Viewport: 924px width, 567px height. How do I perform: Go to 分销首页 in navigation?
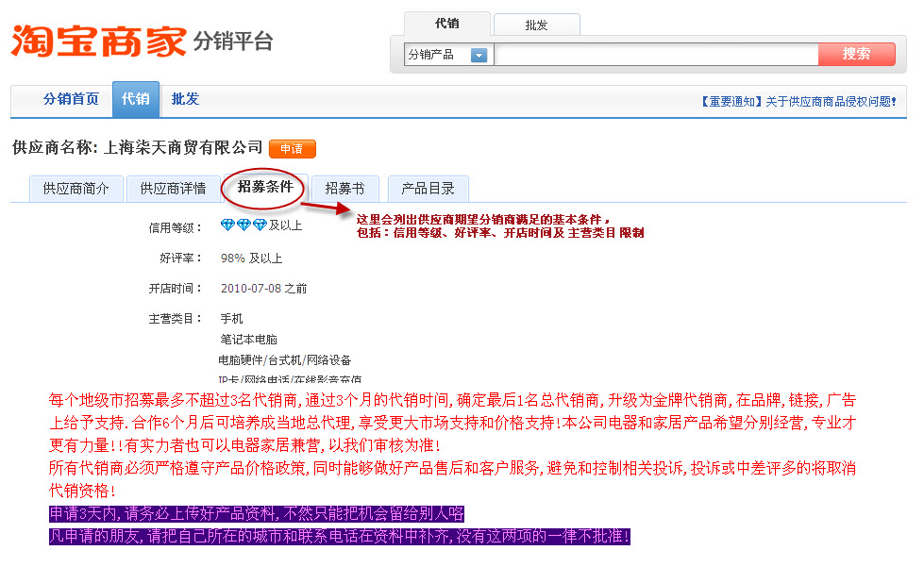point(71,99)
